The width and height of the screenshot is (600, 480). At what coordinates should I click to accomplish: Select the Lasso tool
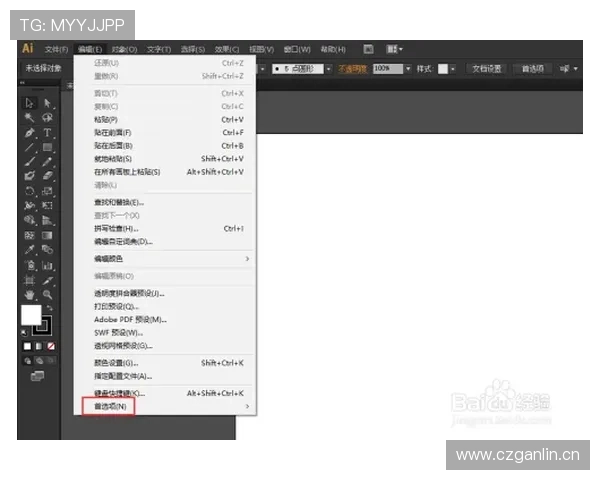pos(47,118)
